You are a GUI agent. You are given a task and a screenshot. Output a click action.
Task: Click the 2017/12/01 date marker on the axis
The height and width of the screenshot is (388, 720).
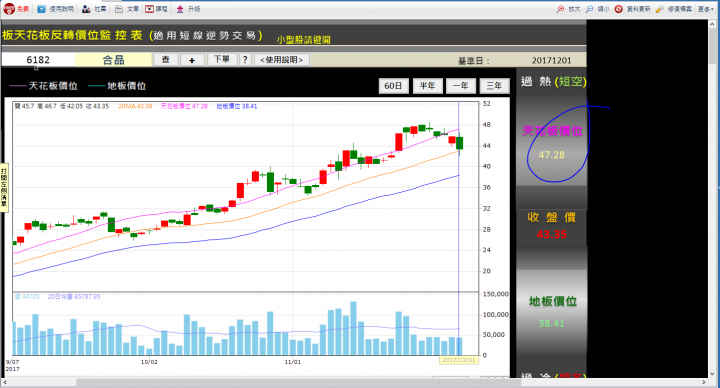click(x=459, y=360)
